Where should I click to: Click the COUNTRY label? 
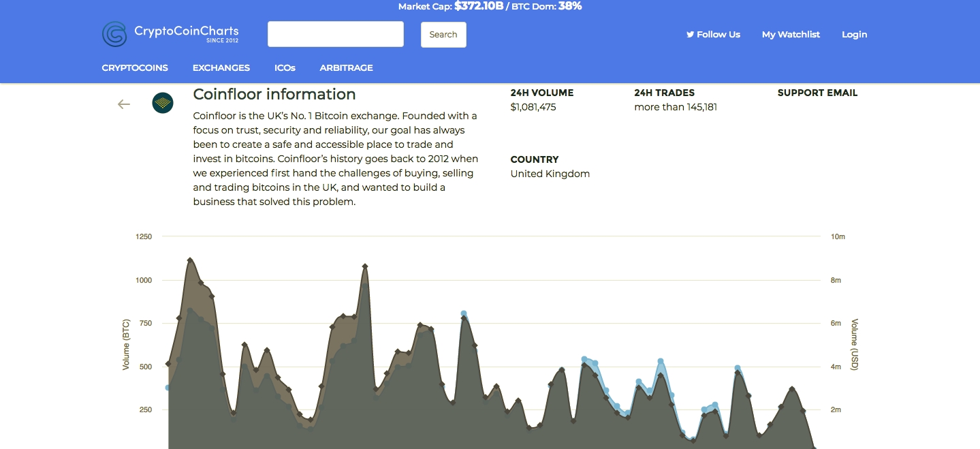coord(535,159)
